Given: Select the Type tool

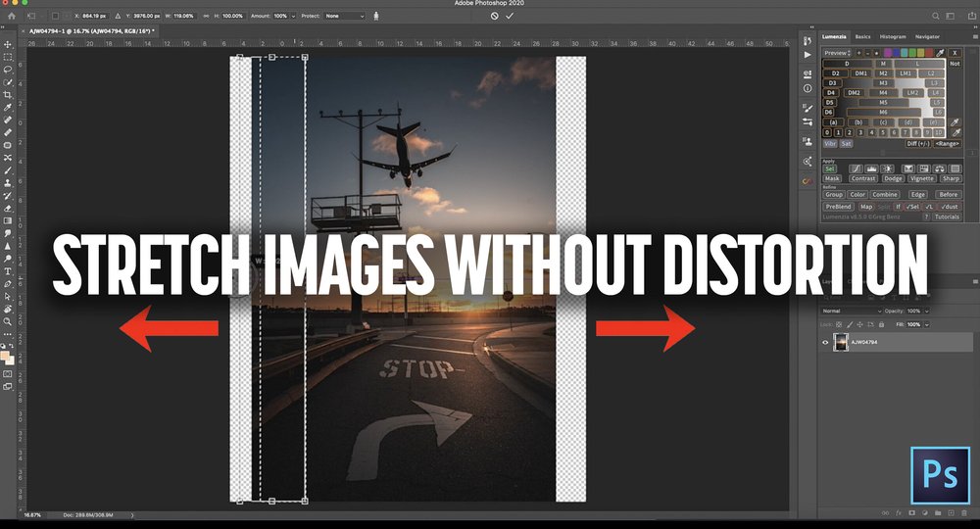Looking at the screenshot, I should [x=8, y=271].
